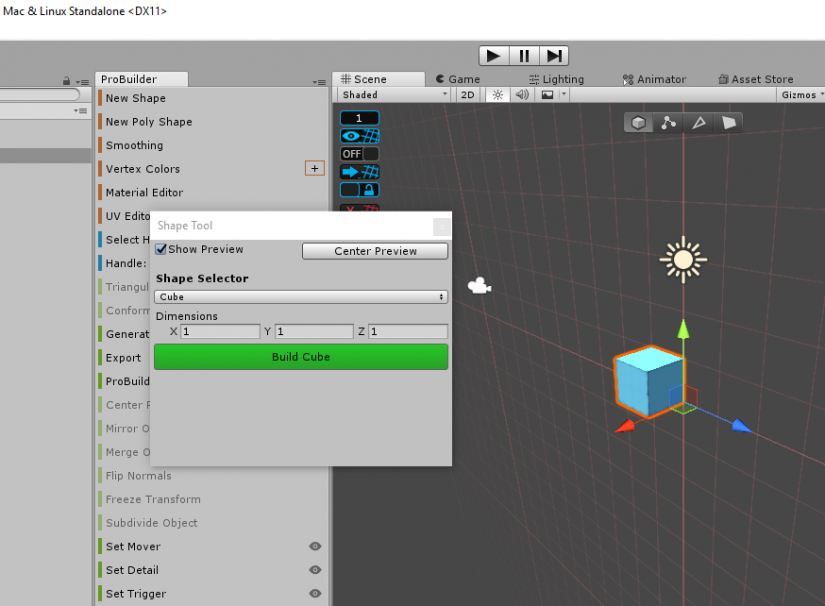Screen dimensions: 825x606
Task: Switch to Face selection mode
Action: click(729, 122)
